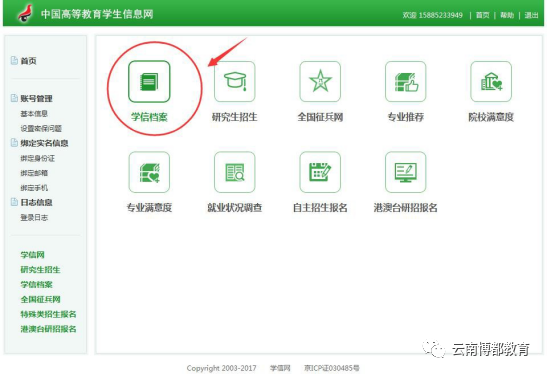Open the 院校满意度 building heart icon

pos(491,82)
